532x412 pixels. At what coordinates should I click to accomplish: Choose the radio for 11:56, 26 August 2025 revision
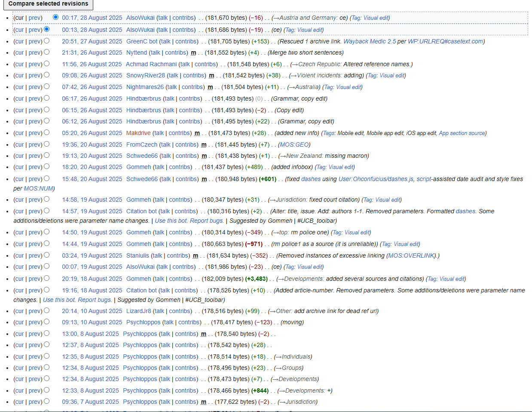46,64
